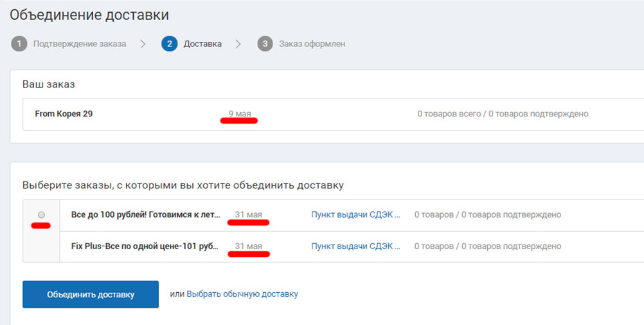Open СДЭК pickup link for 'Все до 100 рублей'
The image size is (644, 325).
click(x=355, y=215)
